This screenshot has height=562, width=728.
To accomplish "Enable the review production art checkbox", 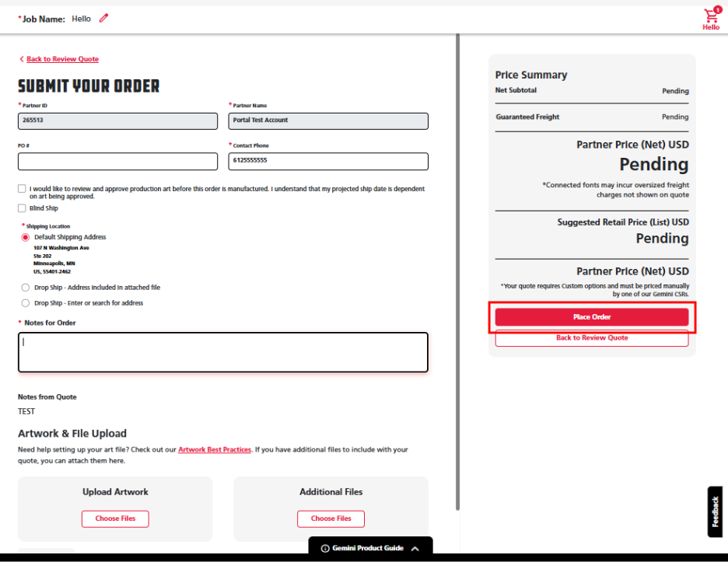I will coord(22,189).
